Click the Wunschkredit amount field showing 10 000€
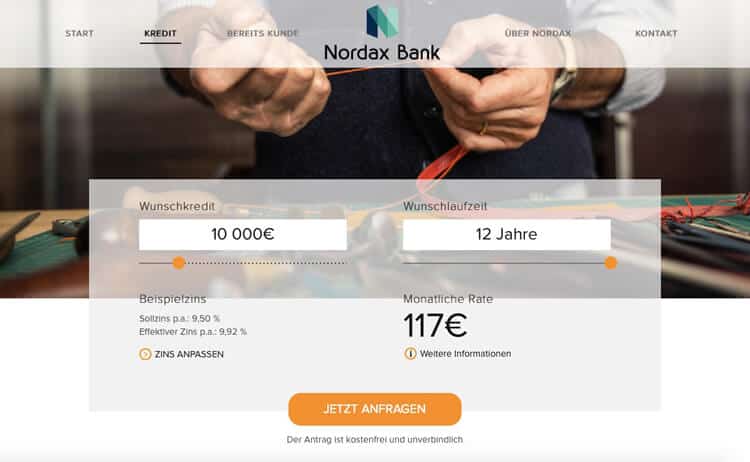750x462 pixels. 243,234
